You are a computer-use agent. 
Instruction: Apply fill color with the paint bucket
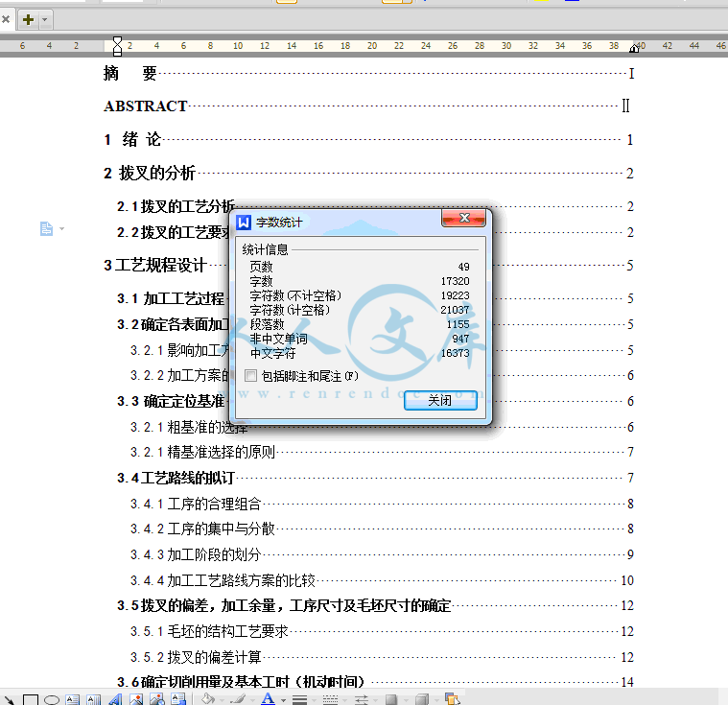[x=208, y=699]
